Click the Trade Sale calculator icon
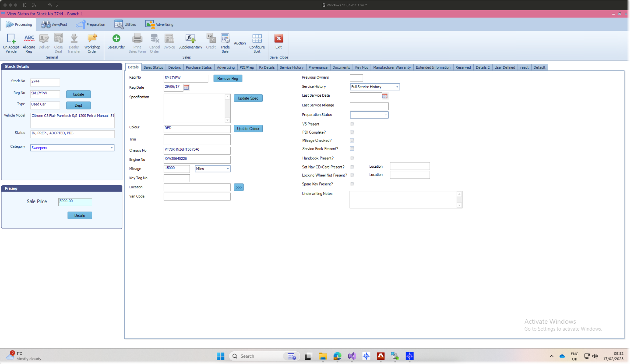 225,39
